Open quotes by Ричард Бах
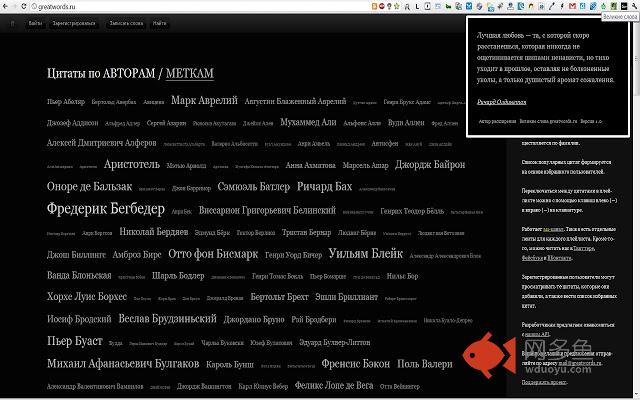640x400 pixels. click(x=324, y=187)
